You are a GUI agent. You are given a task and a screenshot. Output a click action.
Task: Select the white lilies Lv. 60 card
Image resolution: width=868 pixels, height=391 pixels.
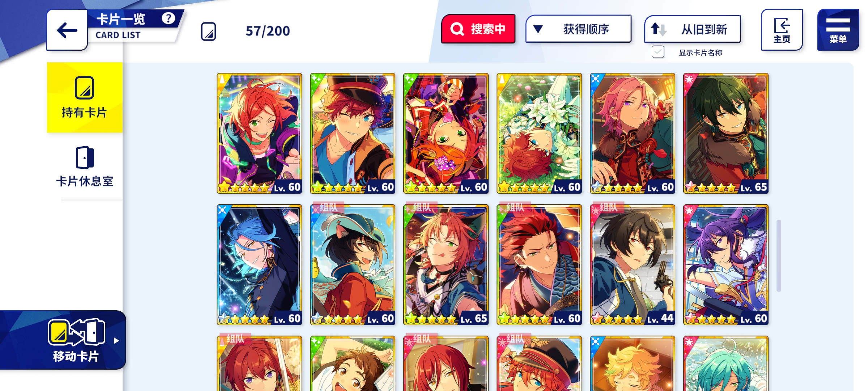(x=539, y=133)
